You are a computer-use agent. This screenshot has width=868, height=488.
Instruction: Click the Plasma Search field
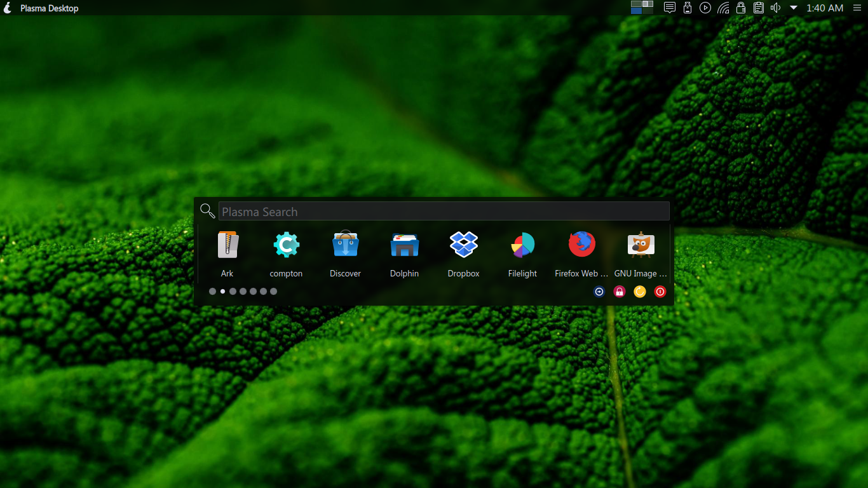(x=444, y=212)
